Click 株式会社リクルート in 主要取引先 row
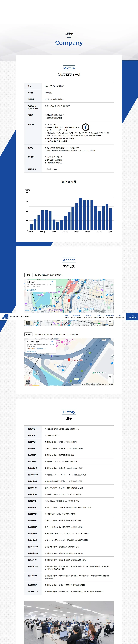 52,169
